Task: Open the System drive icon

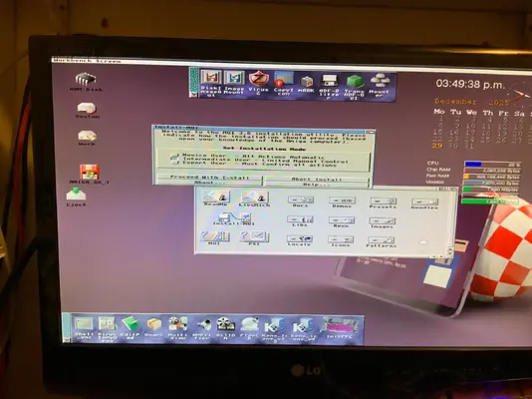Action: tap(88, 110)
